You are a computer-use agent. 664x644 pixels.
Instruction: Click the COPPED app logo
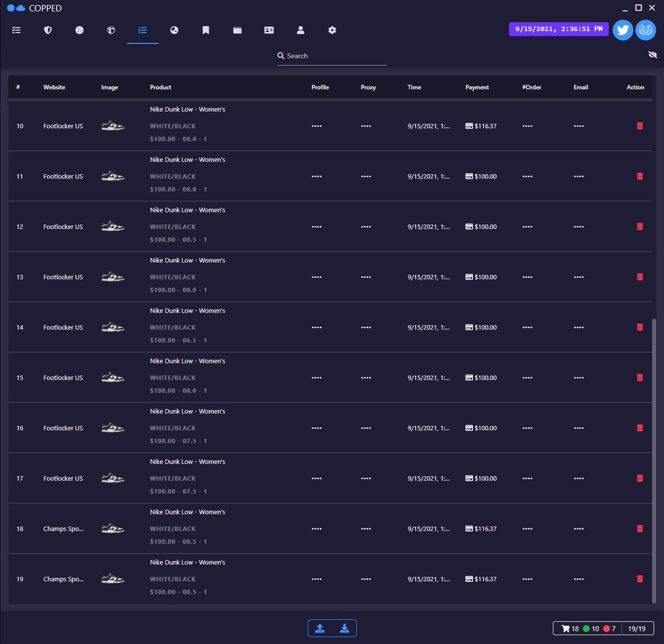pos(34,8)
